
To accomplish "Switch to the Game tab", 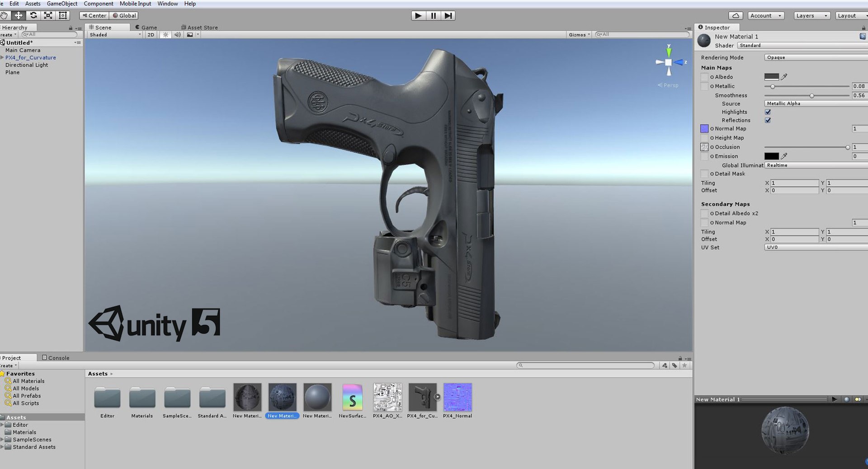I will pyautogui.click(x=146, y=28).
